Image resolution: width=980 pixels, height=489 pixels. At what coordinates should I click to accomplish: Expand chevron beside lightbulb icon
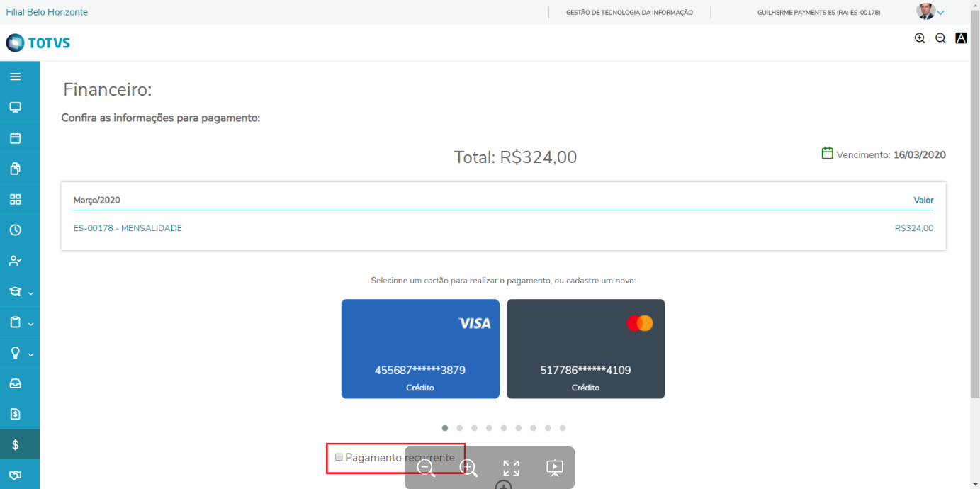click(x=30, y=354)
